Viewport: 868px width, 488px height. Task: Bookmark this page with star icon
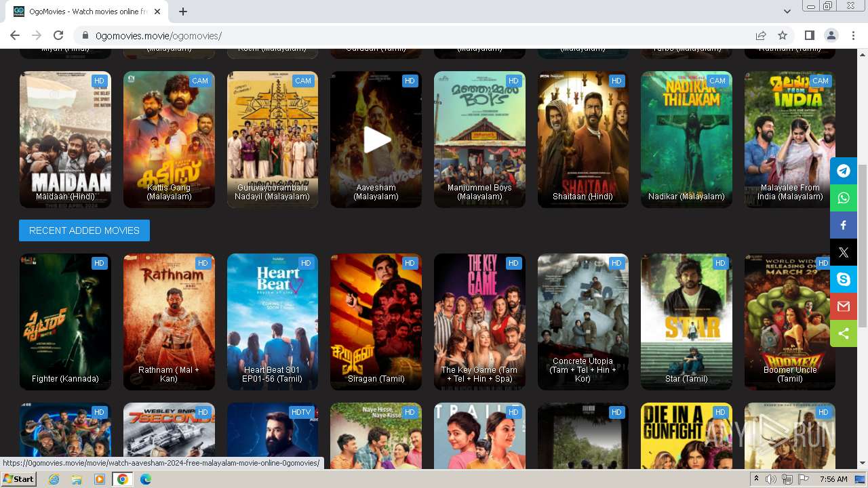click(783, 35)
